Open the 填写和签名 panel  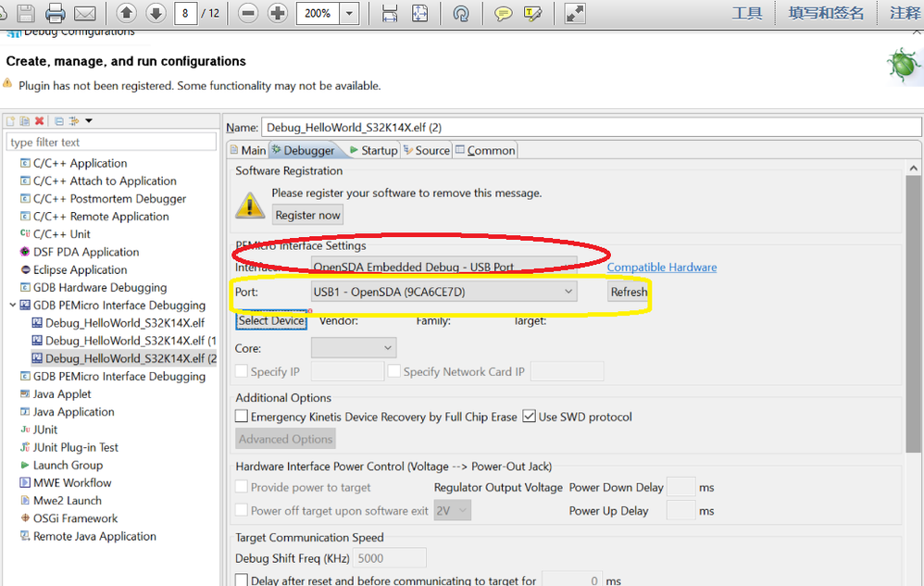(x=826, y=13)
